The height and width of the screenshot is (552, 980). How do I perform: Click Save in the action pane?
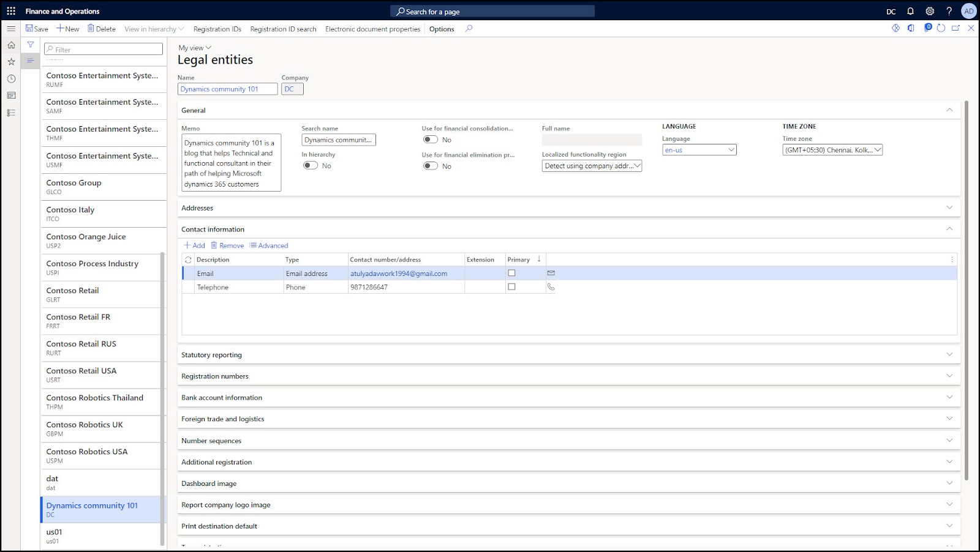pos(37,29)
